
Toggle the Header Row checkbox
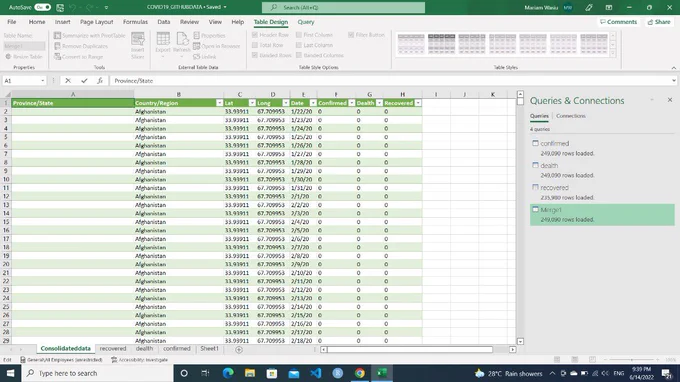(255, 35)
